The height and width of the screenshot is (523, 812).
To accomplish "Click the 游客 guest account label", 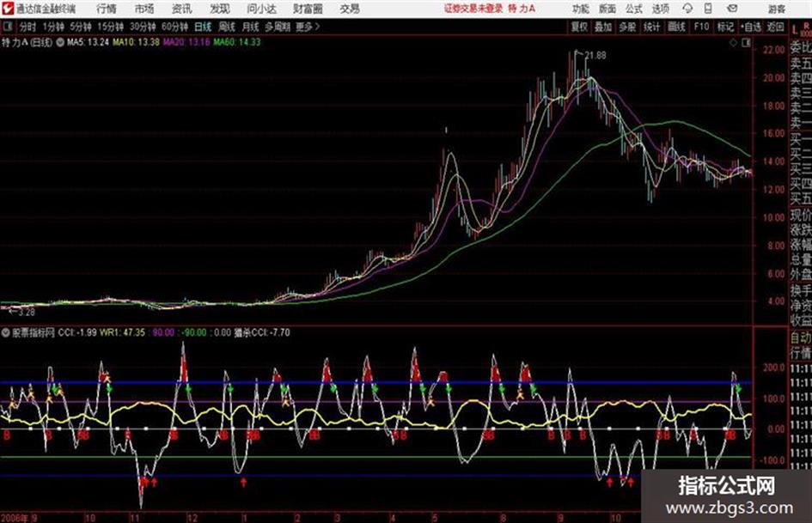I will coord(776,9).
